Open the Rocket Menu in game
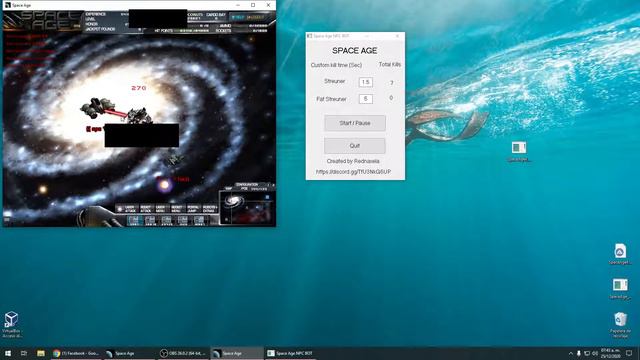 click(x=177, y=209)
